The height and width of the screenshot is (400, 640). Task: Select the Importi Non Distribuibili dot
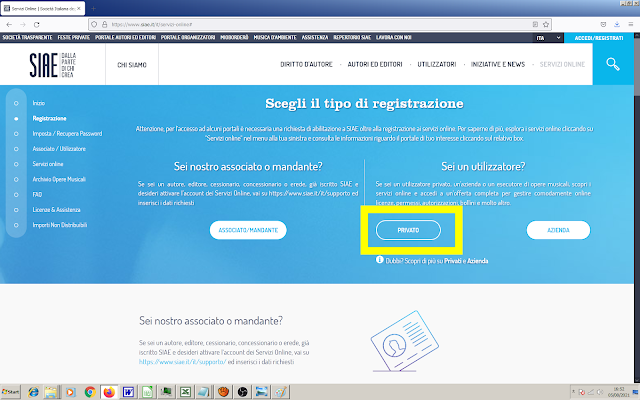(x=16, y=225)
